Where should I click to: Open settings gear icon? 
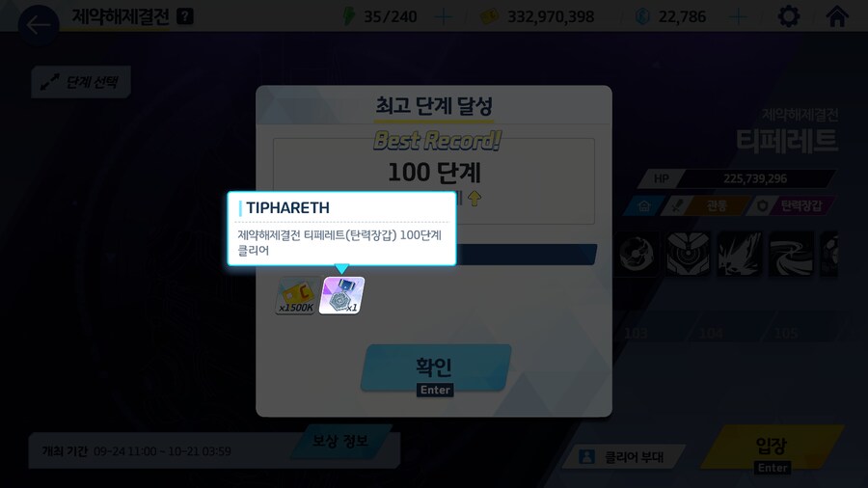tap(788, 16)
